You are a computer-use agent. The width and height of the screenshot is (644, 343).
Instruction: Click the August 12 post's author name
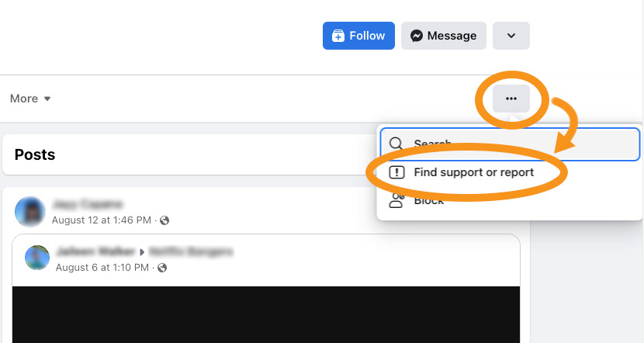tap(87, 204)
